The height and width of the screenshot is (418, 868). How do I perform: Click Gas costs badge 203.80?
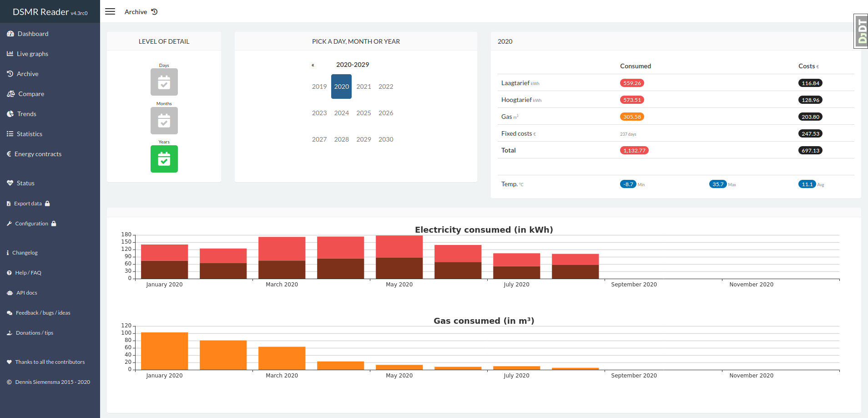point(810,117)
